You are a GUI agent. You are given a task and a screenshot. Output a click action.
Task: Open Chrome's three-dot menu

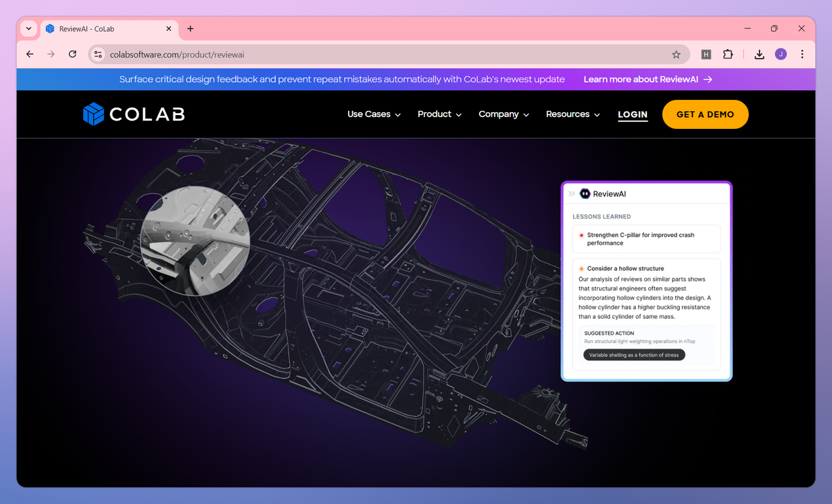tap(802, 54)
